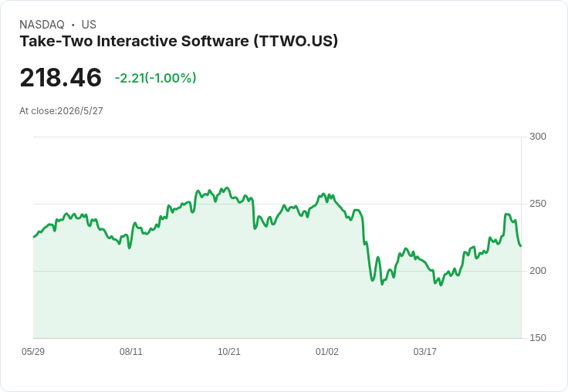Click the 01/02 date axis label
This screenshot has height=392, width=568.
326,351
